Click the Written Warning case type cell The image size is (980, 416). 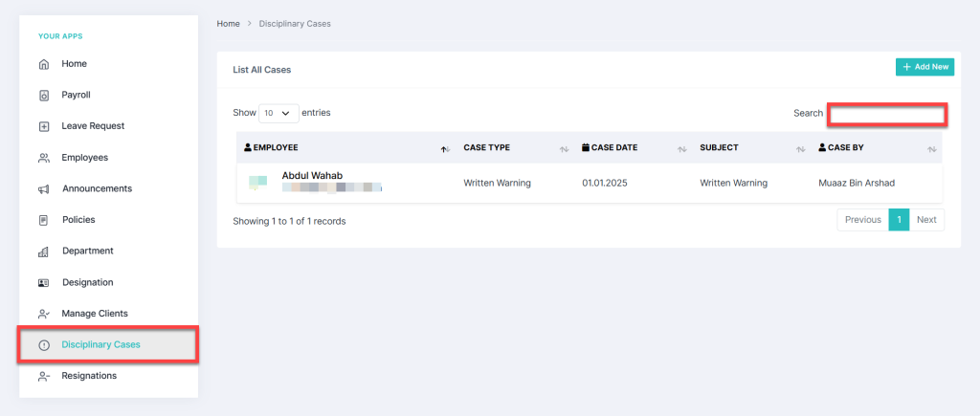point(498,183)
